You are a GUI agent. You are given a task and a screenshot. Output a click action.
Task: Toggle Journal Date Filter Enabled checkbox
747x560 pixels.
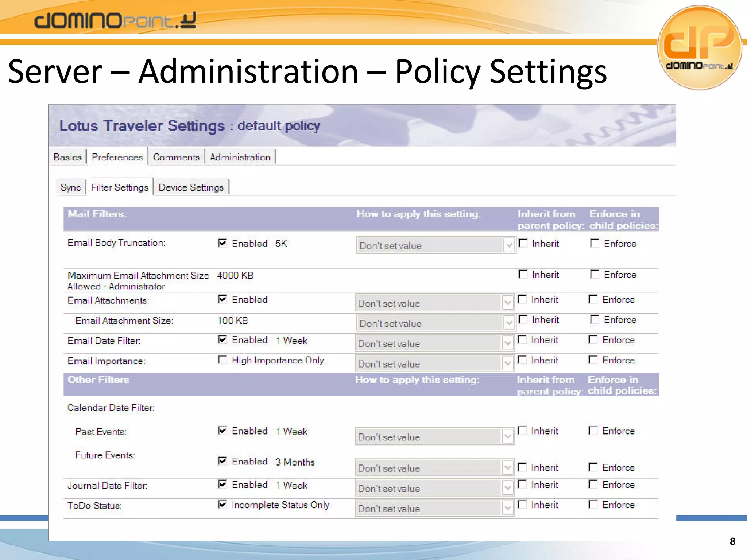tap(222, 484)
